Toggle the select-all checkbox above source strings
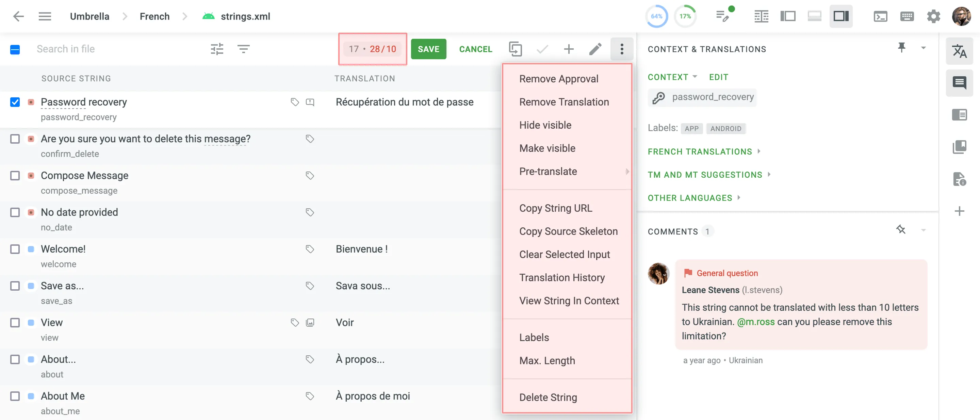This screenshot has height=420, width=980. coord(15,49)
